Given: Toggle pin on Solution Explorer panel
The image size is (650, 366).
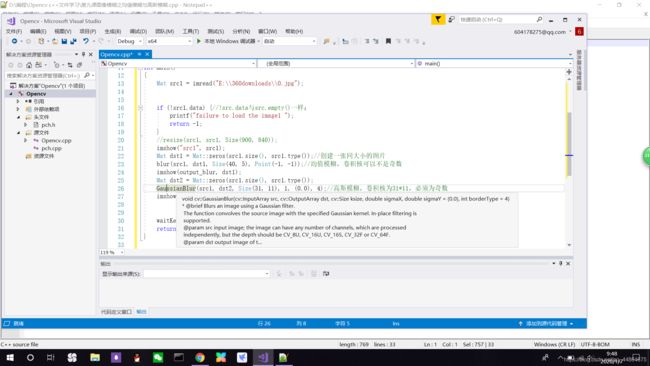Looking at the screenshot, I should pyautogui.click(x=83, y=54).
